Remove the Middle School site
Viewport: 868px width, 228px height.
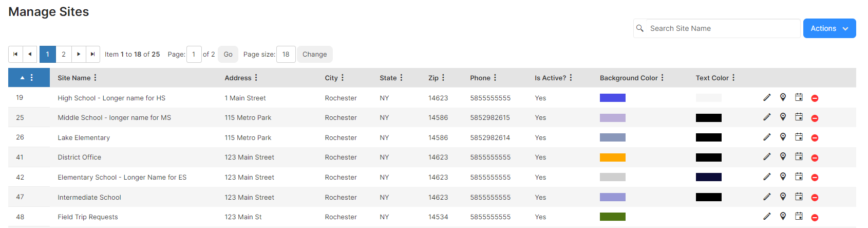click(815, 118)
